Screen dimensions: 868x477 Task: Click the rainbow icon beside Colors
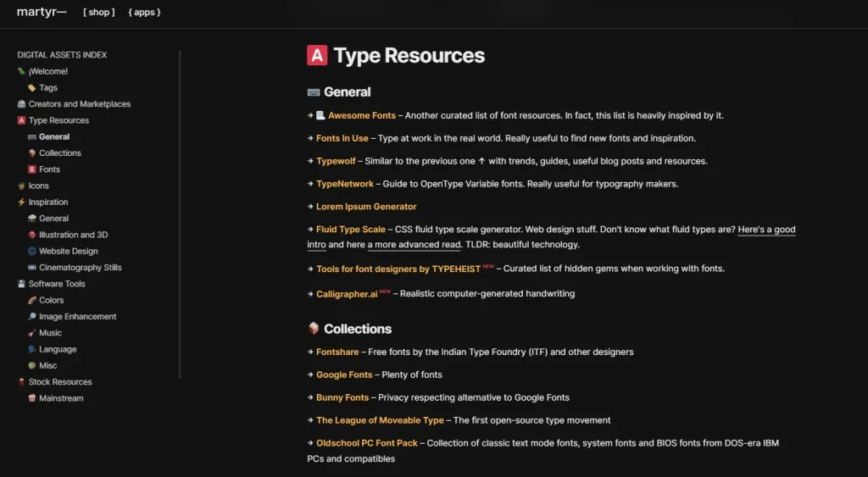tap(32, 300)
